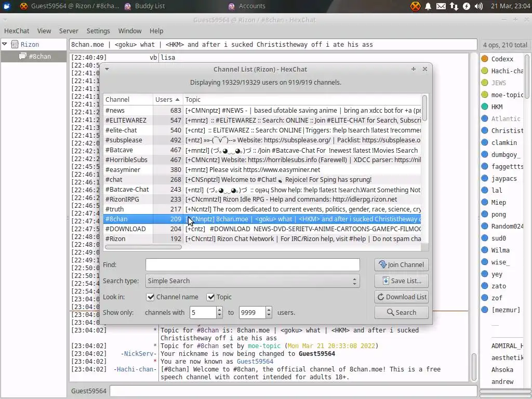Viewport: 532px width, 399px height.
Task: Toggle the Topic checkbox
Action: pyautogui.click(x=211, y=297)
